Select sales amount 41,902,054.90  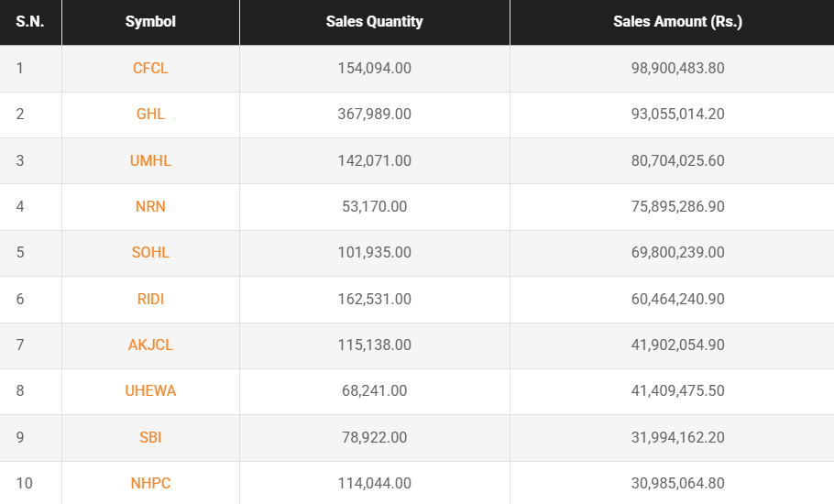[677, 345]
